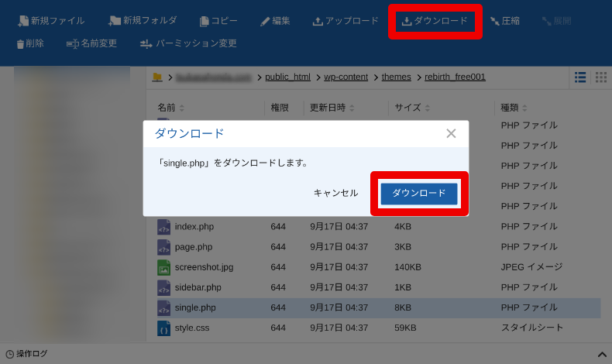Open the wp-content breadcrumb link
Screen dimensions: 612x364
(x=346, y=77)
